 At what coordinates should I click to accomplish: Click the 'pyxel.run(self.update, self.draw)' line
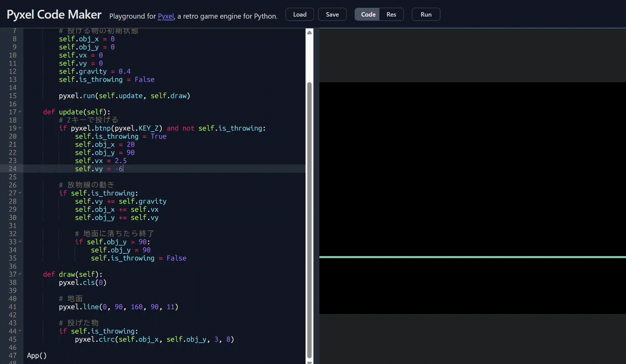tap(124, 96)
